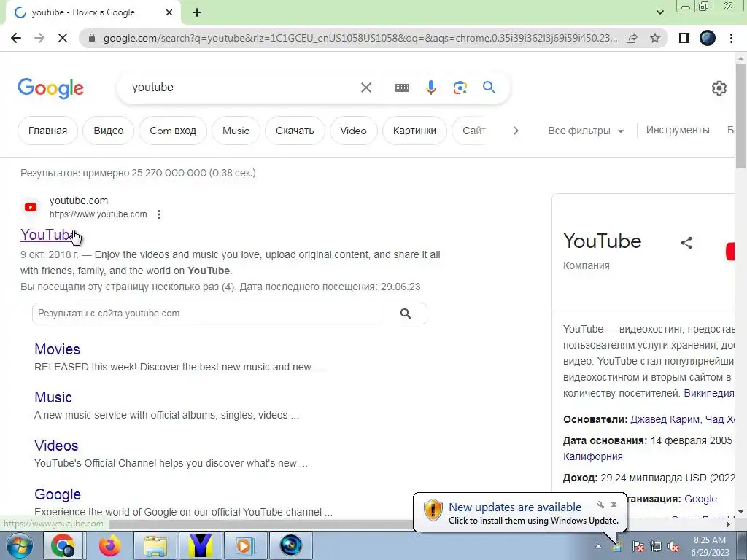The height and width of the screenshot is (560, 747).
Task: Open Windows Media Player from taskbar
Action: (x=245, y=545)
